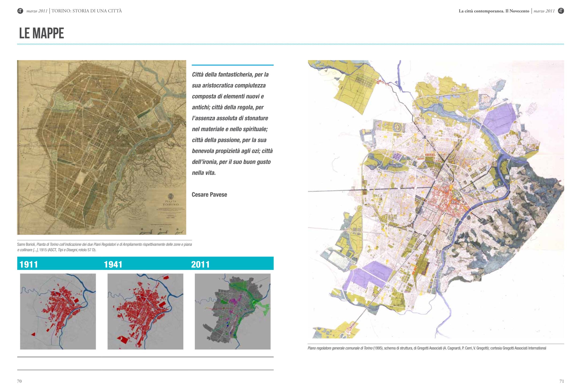Click the '1911' year label
This screenshot has height=392, width=581.
(29, 264)
